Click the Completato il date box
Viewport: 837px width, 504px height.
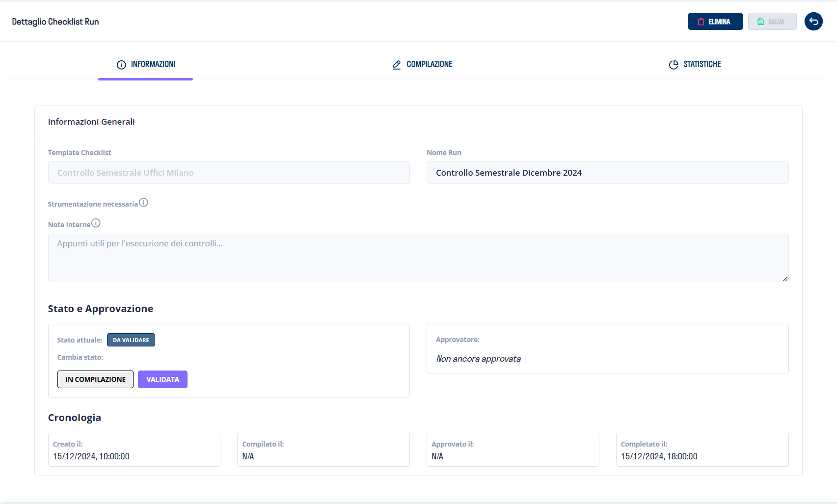pos(702,450)
